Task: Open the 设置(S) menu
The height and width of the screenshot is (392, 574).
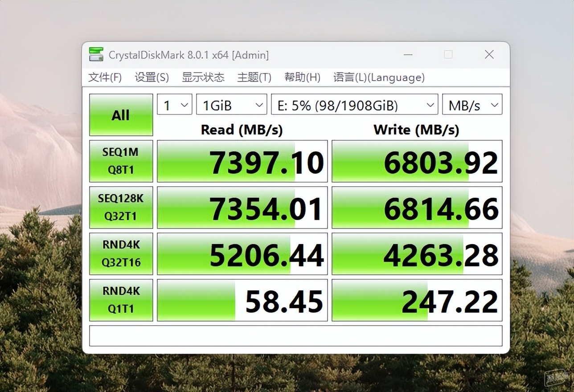Action: 152,78
